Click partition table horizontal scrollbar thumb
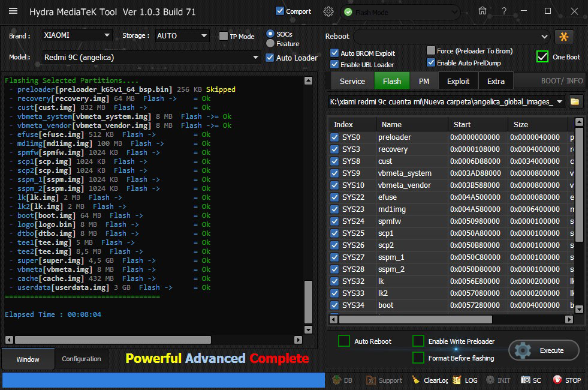Image resolution: width=588 pixels, height=390 pixels. pos(415,319)
